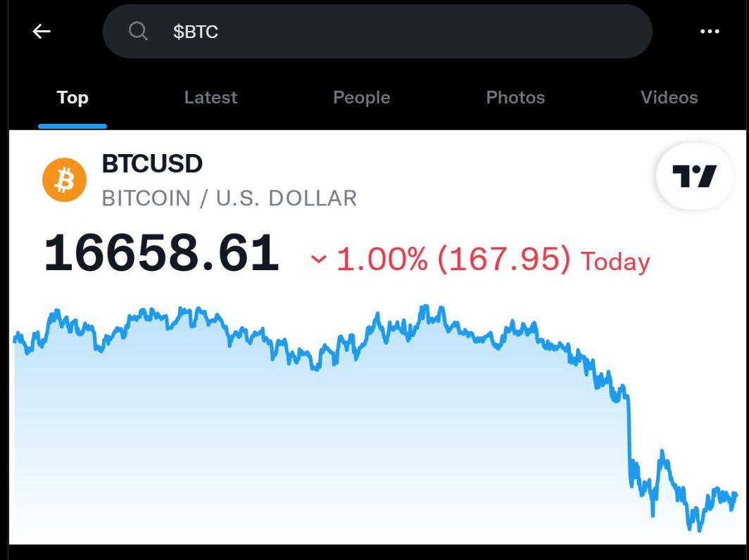This screenshot has height=560, width=749.
Task: Click the BTCUSD ticker title
Action: [x=152, y=164]
